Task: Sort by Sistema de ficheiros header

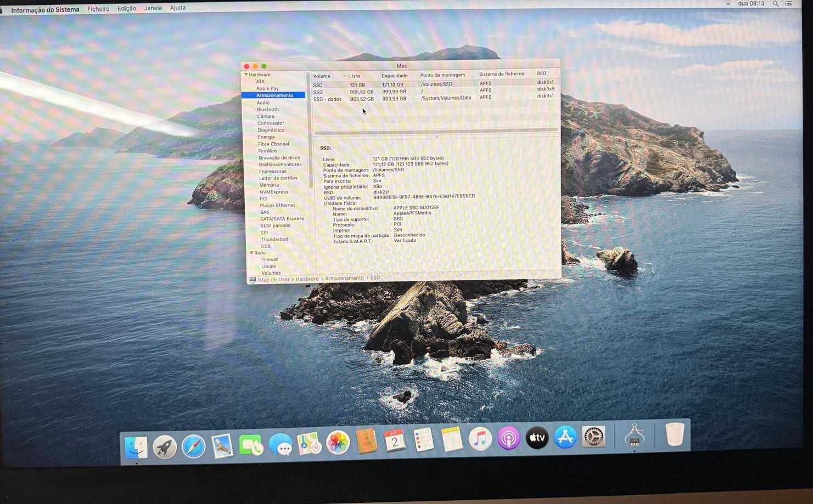Action: (x=501, y=74)
